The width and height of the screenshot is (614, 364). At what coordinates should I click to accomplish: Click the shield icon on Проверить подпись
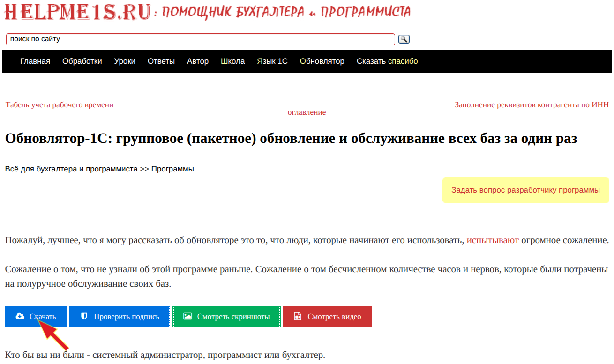coord(84,317)
